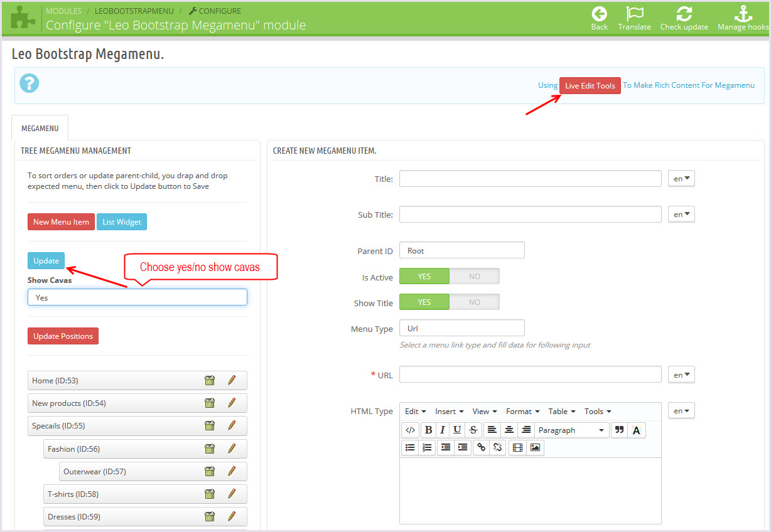Set Is Active to YES
The width and height of the screenshot is (771, 532).
(424, 276)
